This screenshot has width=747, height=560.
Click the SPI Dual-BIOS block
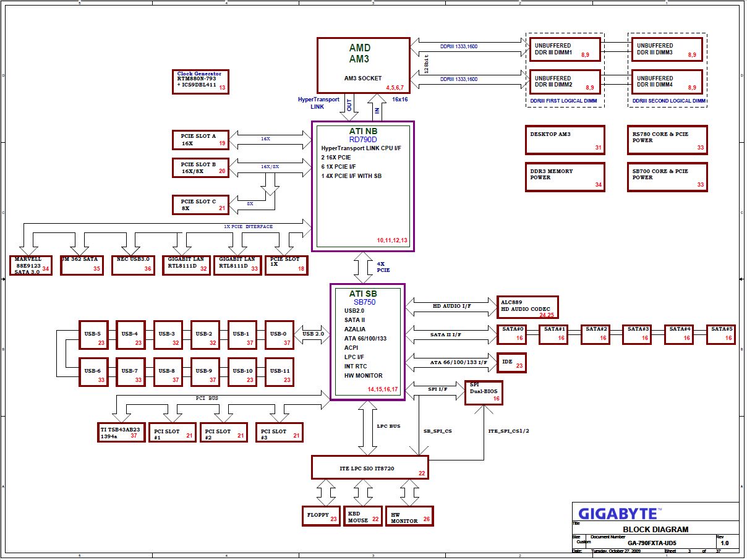484,392
